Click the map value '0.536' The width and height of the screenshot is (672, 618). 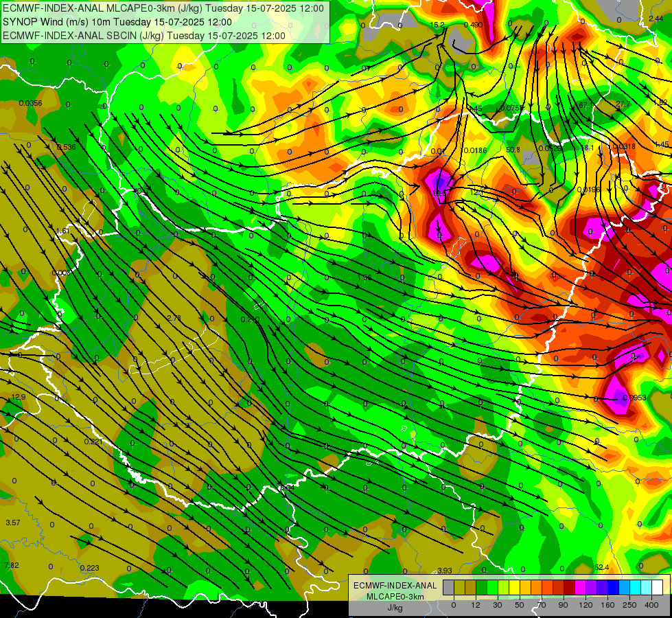(66, 147)
